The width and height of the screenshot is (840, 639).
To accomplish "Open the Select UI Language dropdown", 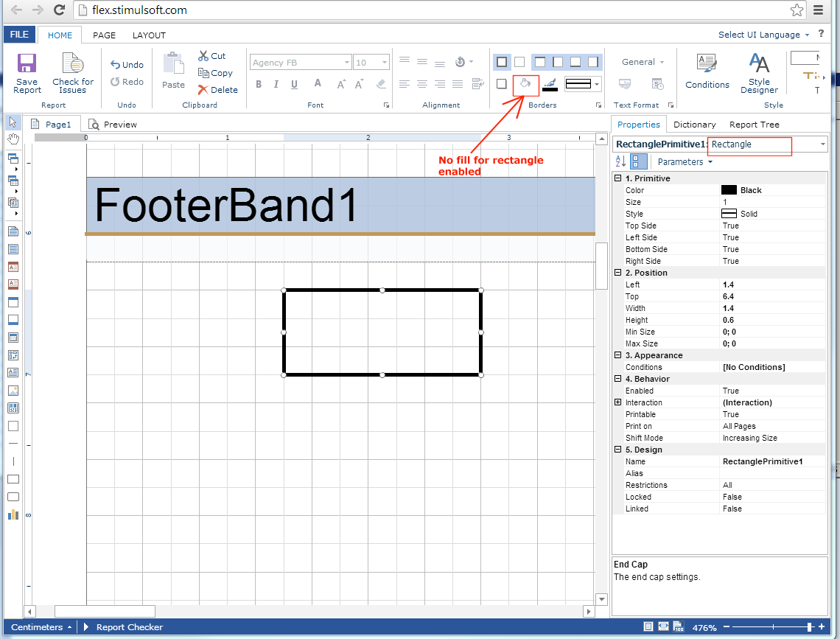I will tap(763, 35).
